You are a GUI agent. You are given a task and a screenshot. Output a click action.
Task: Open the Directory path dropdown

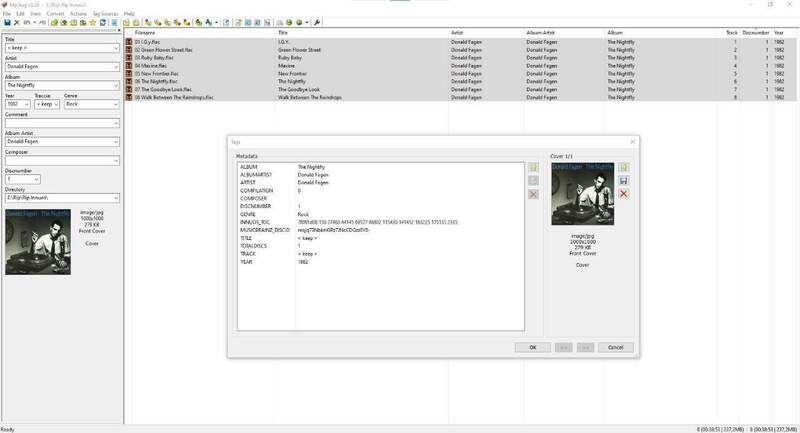[x=116, y=198]
